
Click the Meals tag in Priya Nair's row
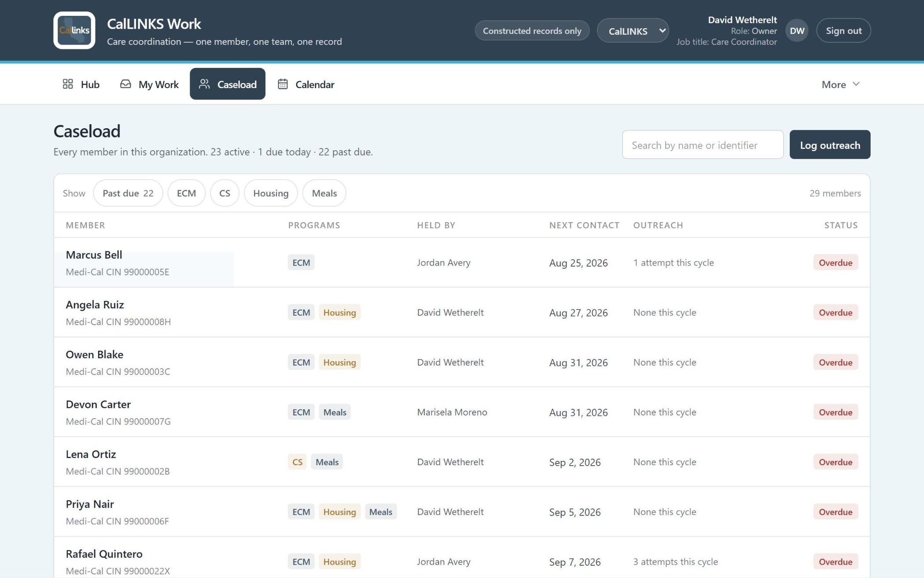(380, 511)
